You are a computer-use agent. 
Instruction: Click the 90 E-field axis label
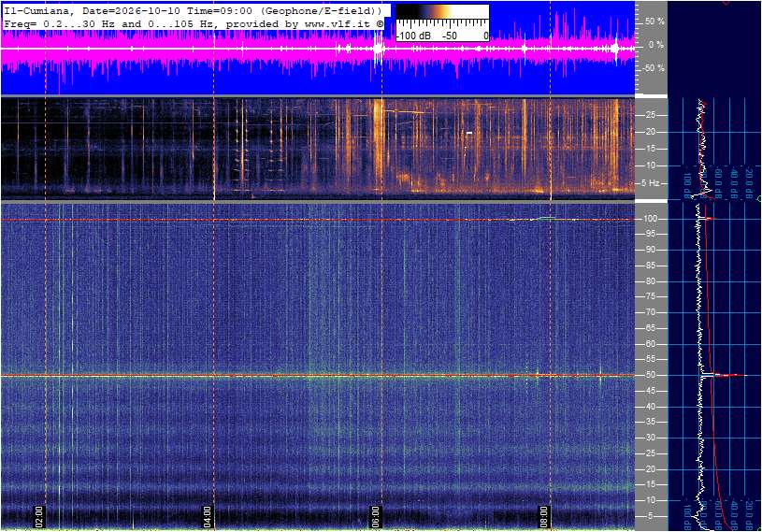(x=650, y=250)
